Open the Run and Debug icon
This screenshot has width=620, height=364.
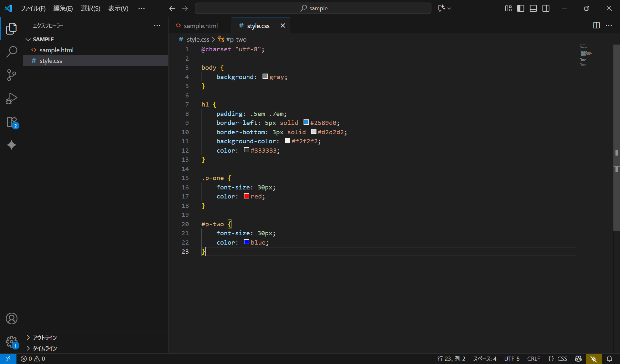point(12,98)
